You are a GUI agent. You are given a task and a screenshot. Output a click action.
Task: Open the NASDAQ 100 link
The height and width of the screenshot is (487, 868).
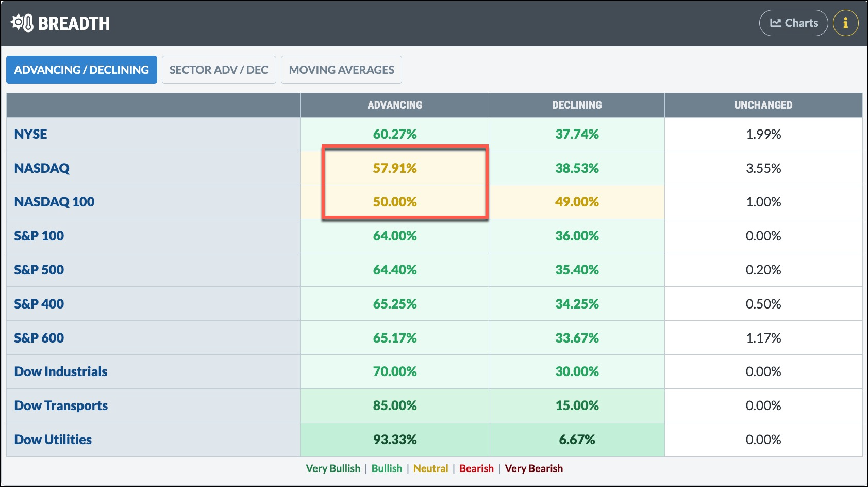click(x=54, y=202)
